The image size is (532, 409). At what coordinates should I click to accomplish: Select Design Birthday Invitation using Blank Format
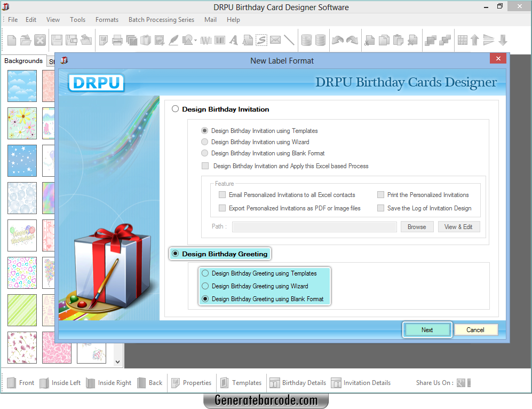pyautogui.click(x=204, y=153)
